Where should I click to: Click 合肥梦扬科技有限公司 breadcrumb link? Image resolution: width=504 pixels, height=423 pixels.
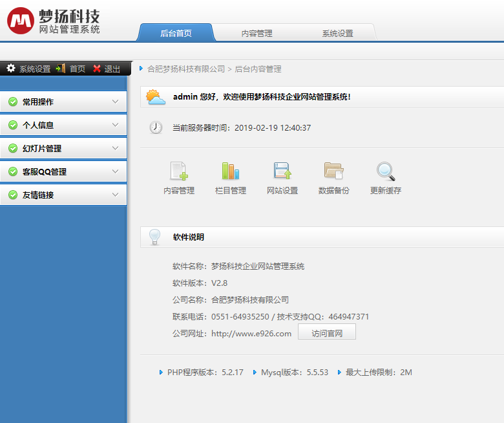[x=186, y=69]
